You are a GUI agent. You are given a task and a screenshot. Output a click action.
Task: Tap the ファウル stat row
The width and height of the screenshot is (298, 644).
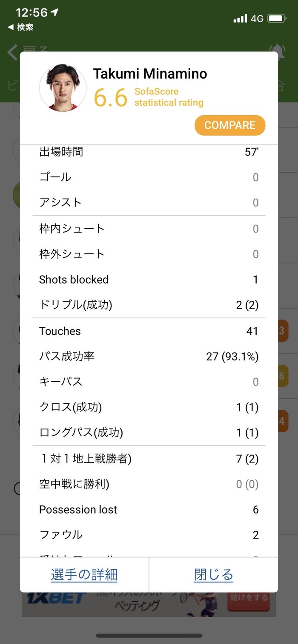(x=149, y=535)
